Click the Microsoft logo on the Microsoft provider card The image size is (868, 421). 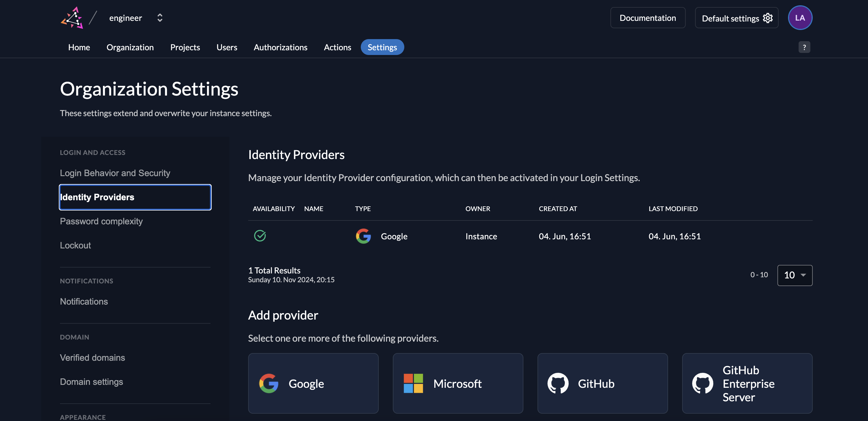[x=413, y=383]
